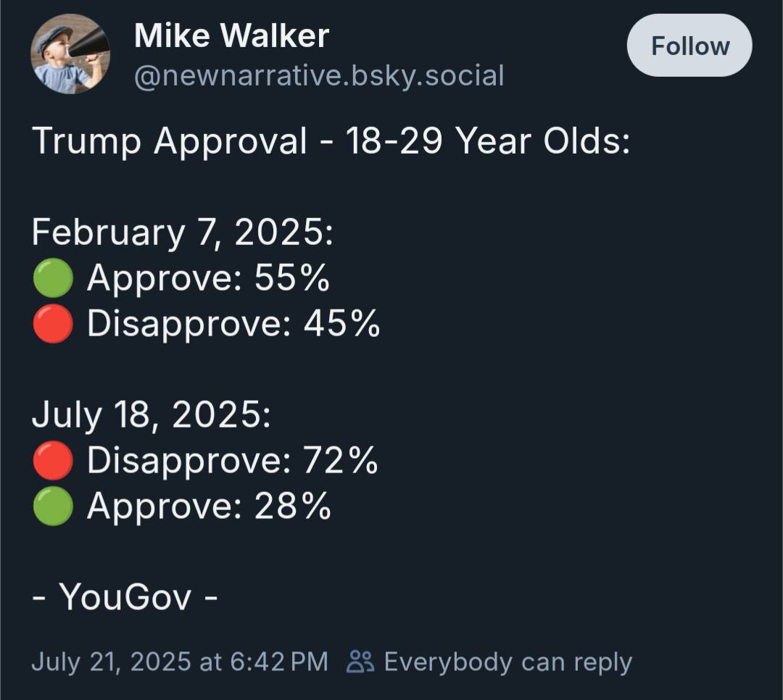This screenshot has height=700, width=783.
Task: Click green circle emoji beside Approve: 55%
Action: 53,278
